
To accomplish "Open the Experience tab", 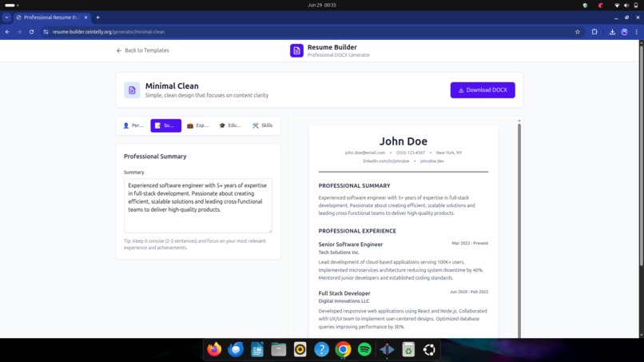I will 198,125.
